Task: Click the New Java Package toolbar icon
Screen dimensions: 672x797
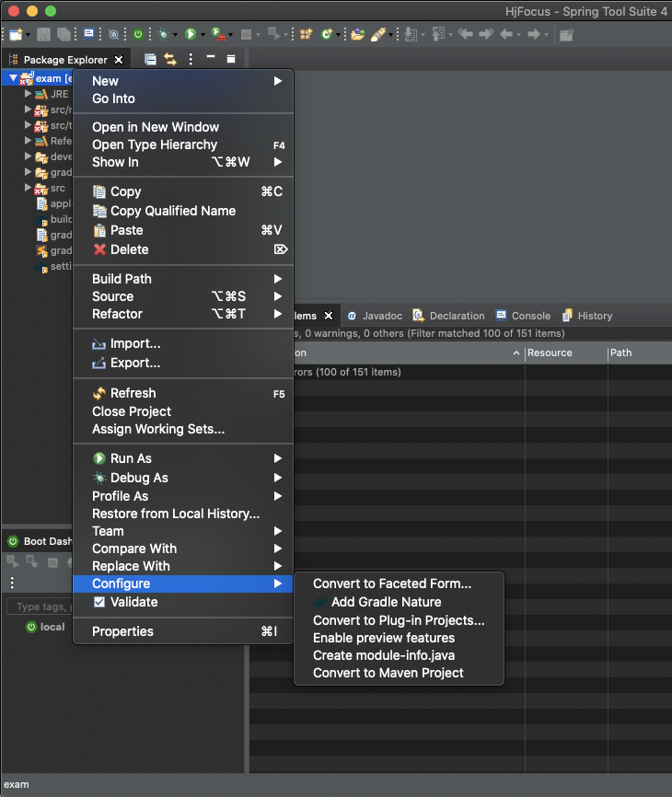Action: (306, 35)
